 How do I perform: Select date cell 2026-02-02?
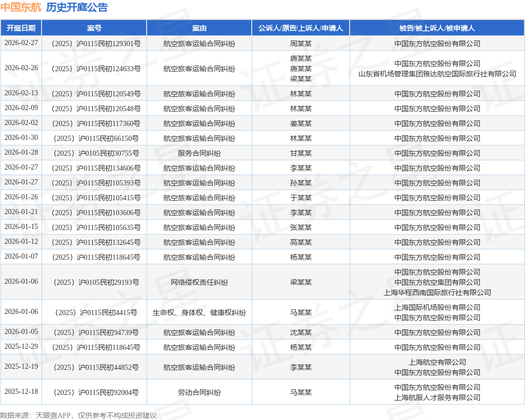tap(21, 123)
